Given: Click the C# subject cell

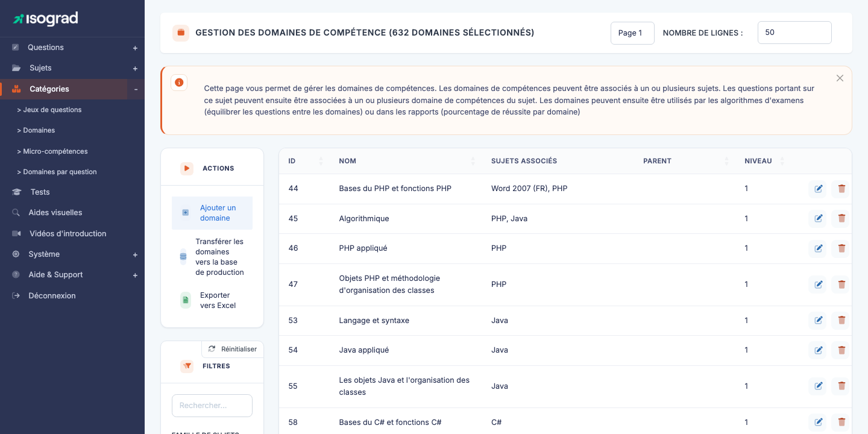Looking at the screenshot, I should (497, 422).
